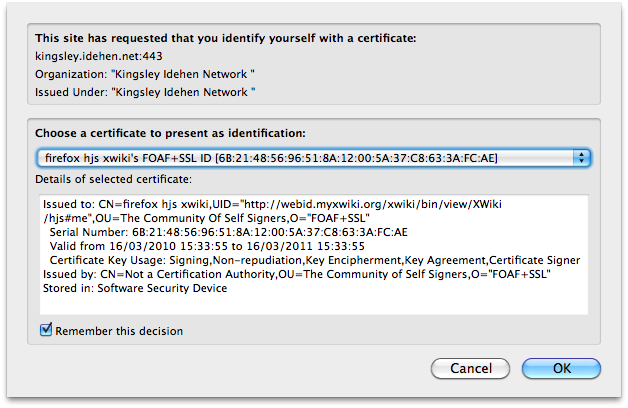
Task: Click the "Remember this decision" label text
Action: coord(119,331)
